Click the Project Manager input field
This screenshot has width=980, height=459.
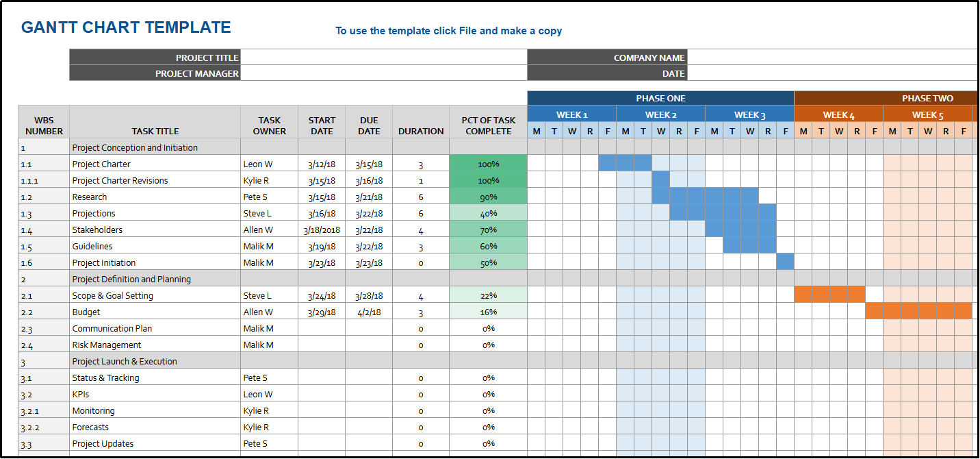click(x=383, y=73)
